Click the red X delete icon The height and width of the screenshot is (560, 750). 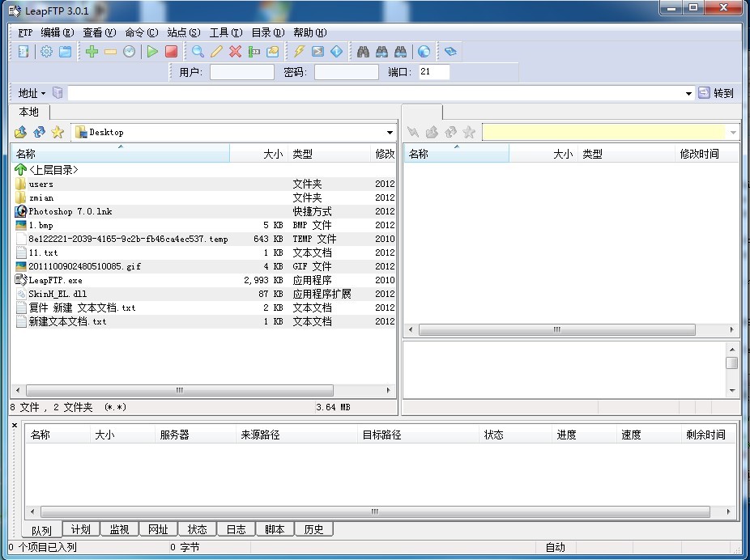click(x=235, y=52)
